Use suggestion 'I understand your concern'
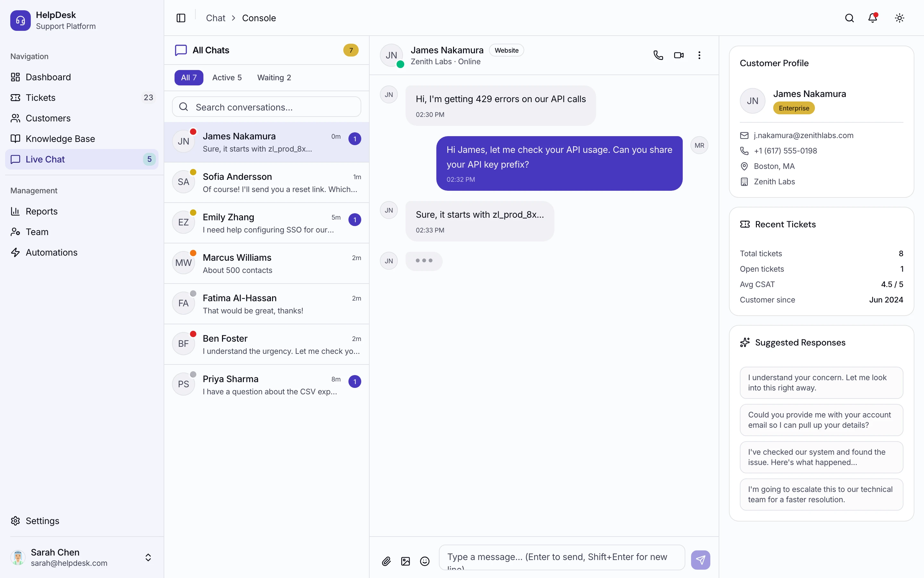 click(x=821, y=383)
